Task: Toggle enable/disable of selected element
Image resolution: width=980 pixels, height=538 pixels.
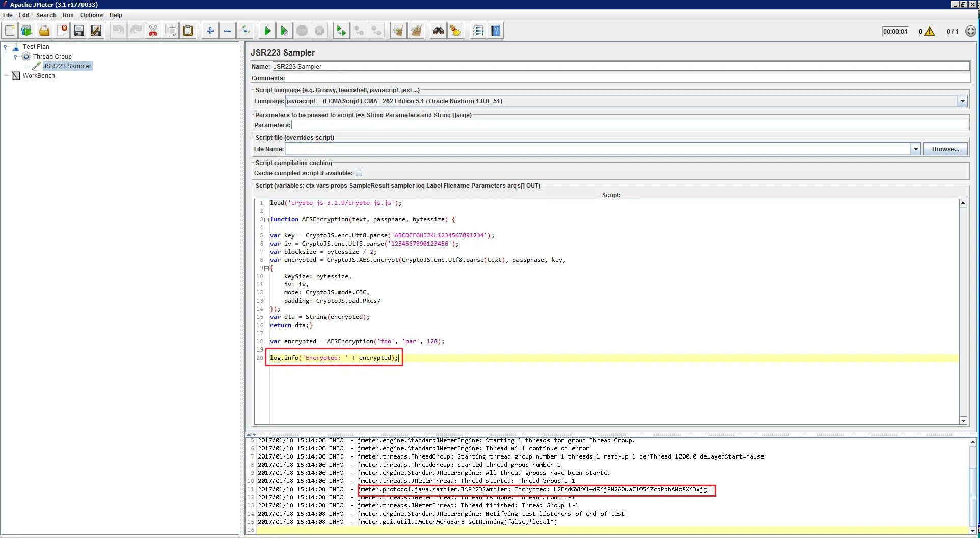Action: [245, 31]
